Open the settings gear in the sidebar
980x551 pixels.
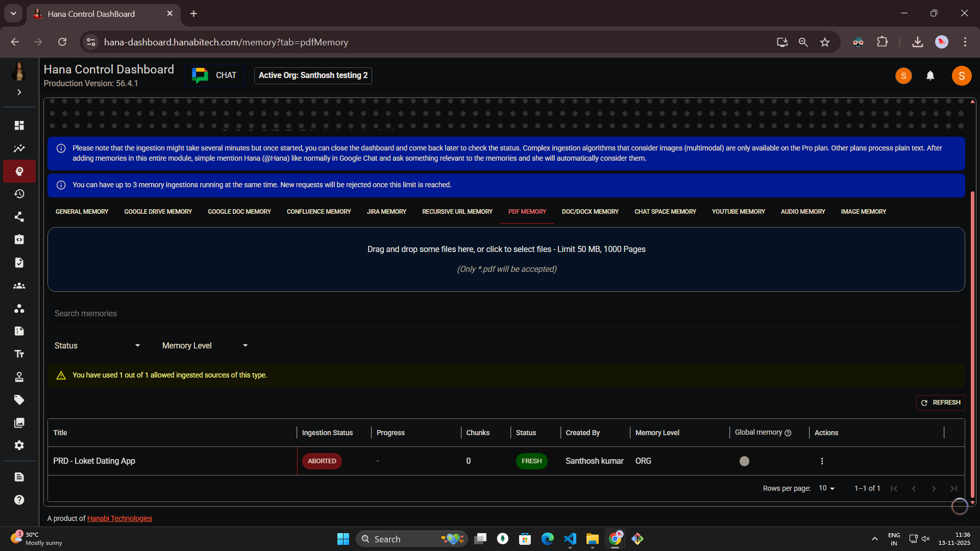click(19, 445)
